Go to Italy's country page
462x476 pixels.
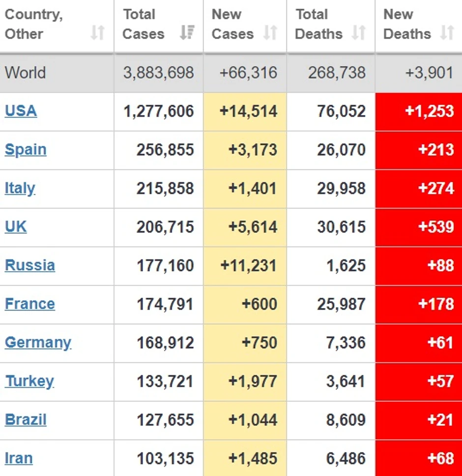coord(20,188)
